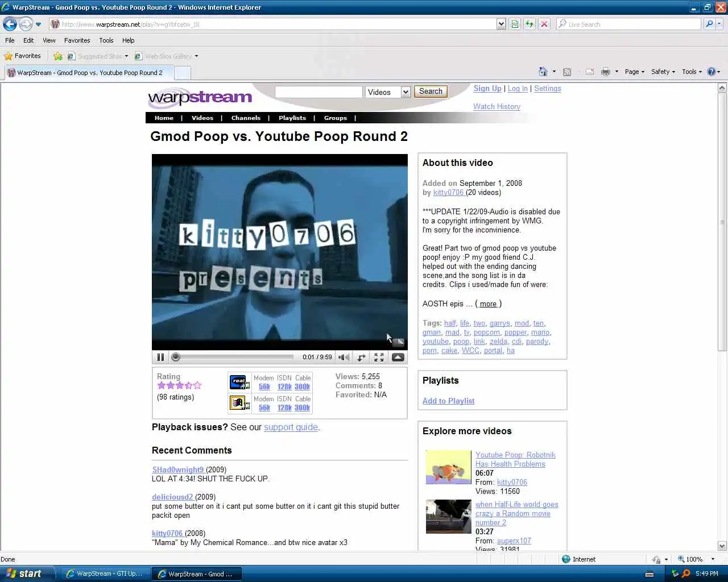This screenshot has width=728, height=582.
Task: Click the Add to Playlist link
Action: (448, 401)
